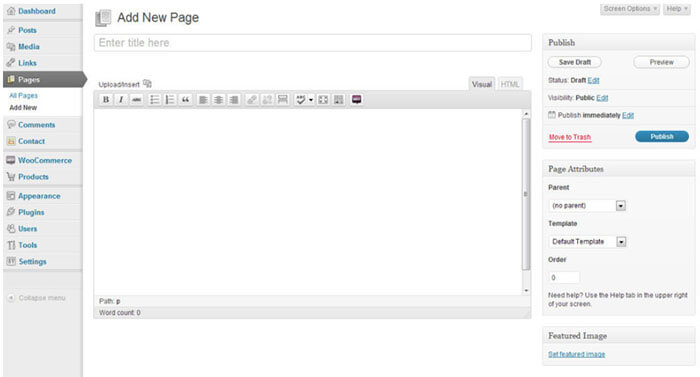The height and width of the screenshot is (377, 700).
Task: Go to All Pages submenu
Action: tap(23, 96)
